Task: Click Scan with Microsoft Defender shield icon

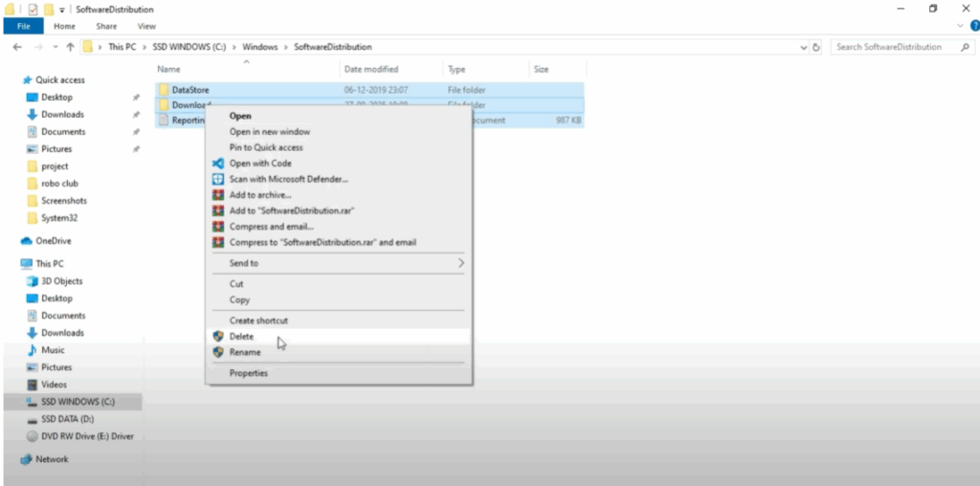Action: tap(218, 179)
